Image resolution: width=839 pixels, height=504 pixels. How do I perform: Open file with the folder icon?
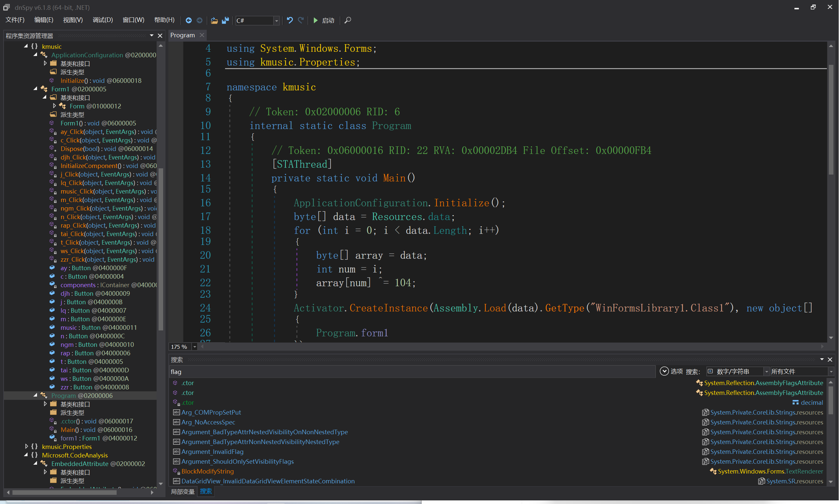pyautogui.click(x=214, y=20)
